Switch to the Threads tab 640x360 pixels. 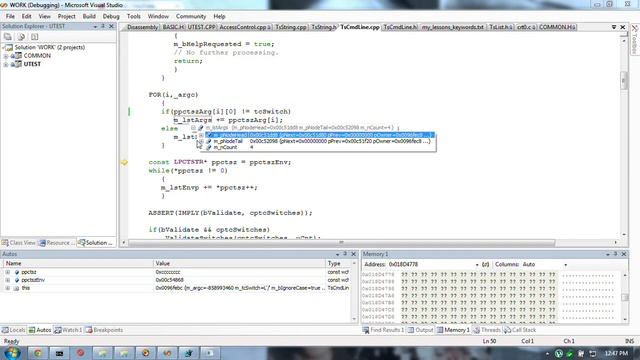[487, 330]
